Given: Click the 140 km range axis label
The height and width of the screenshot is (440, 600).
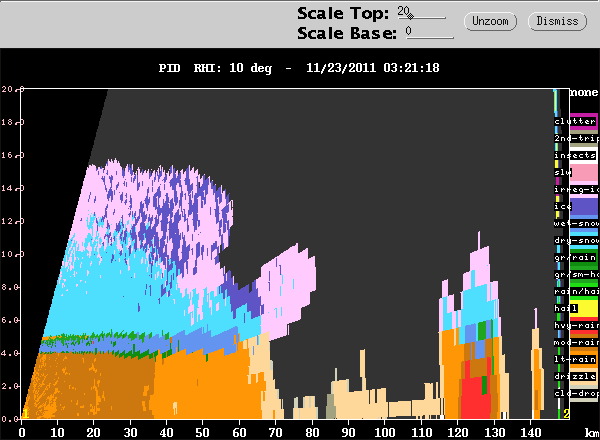Looking at the screenshot, I should (x=530, y=433).
